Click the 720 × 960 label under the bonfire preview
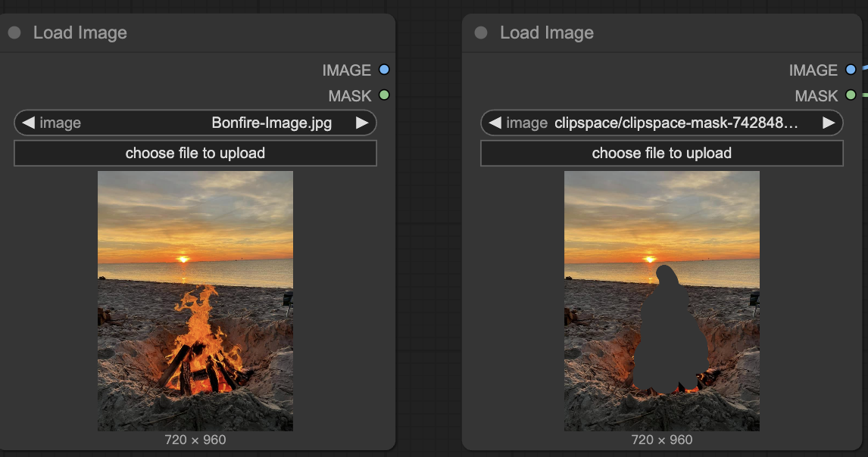 tap(195, 440)
